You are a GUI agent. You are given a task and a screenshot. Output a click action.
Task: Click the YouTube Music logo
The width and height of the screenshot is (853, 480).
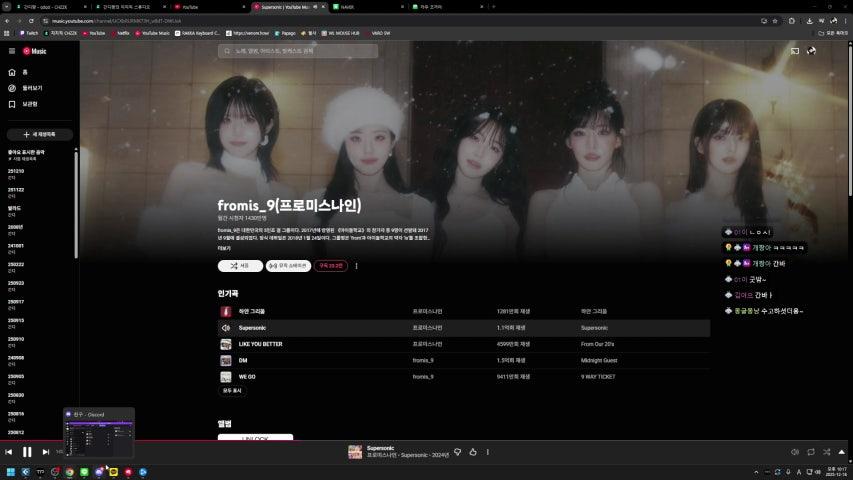coord(35,51)
